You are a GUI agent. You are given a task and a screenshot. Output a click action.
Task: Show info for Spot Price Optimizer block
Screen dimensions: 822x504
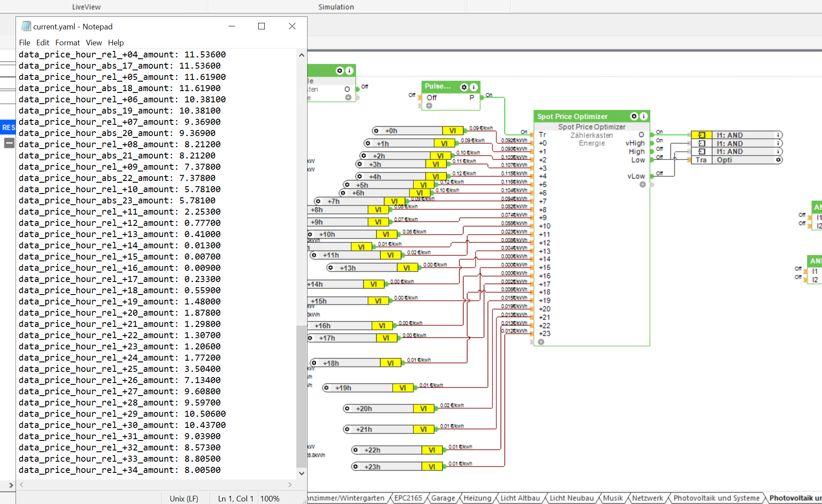(644, 116)
